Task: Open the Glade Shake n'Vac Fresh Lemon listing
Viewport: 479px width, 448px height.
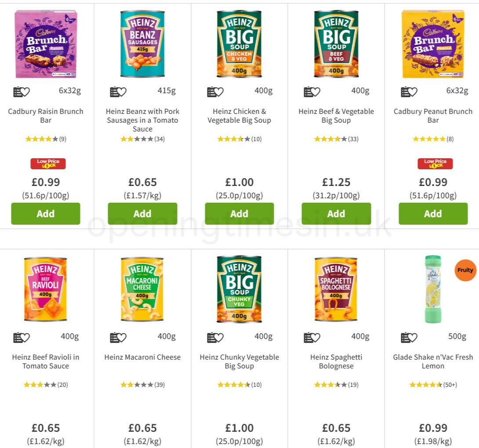Action: [433, 361]
